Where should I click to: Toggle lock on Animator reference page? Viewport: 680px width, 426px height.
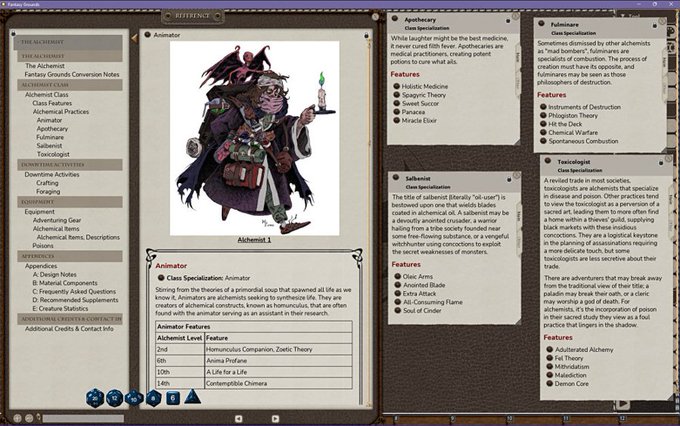pos(366,35)
